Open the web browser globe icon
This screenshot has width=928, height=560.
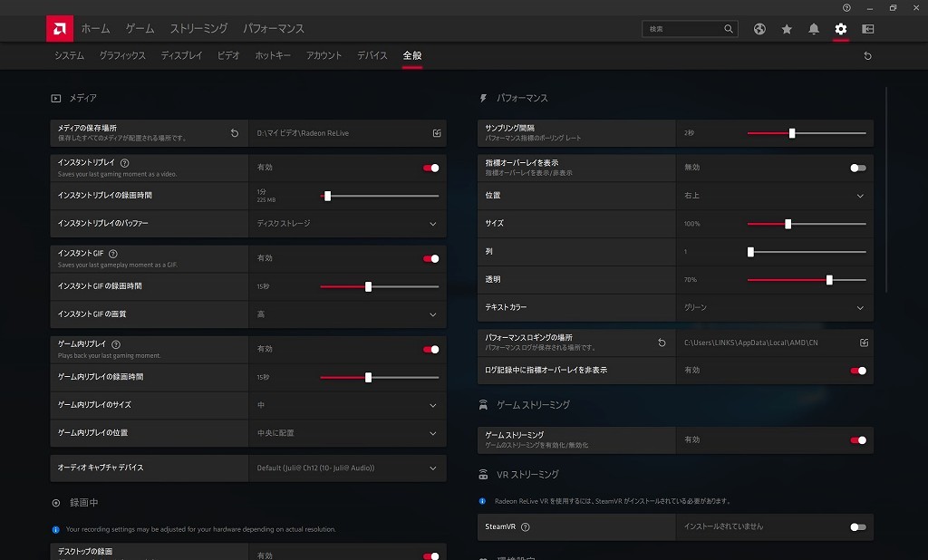click(x=759, y=29)
